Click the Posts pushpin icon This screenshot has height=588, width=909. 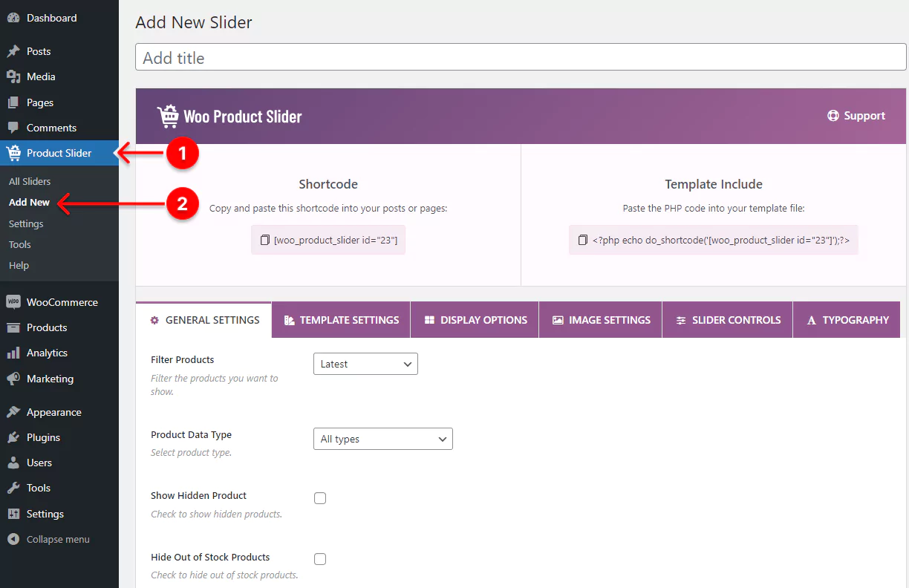tap(13, 51)
